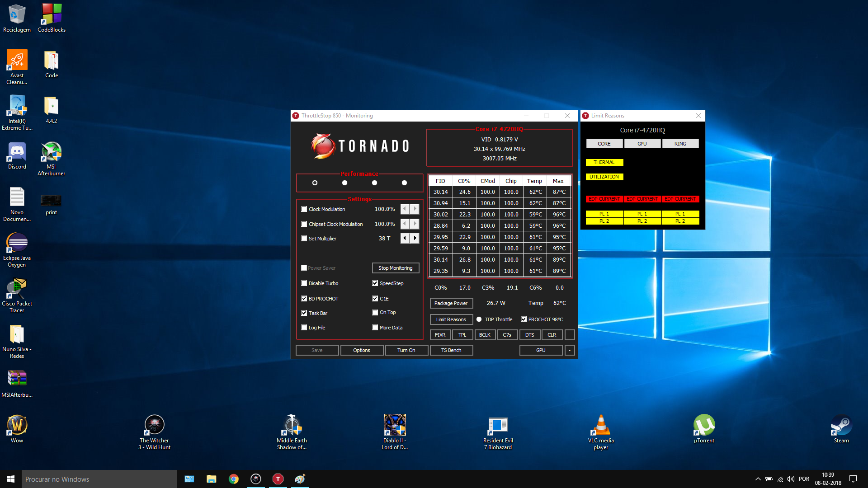Select the RING tab in Limit Reasons
This screenshot has height=488, width=868.
680,144
